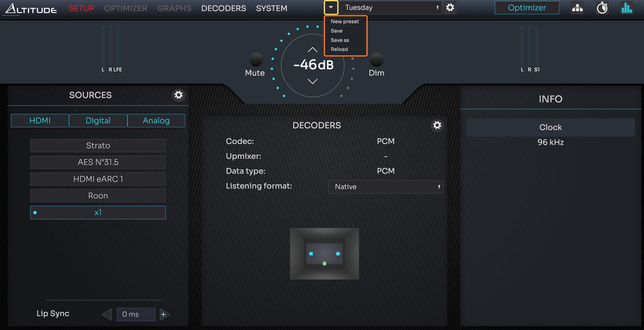Open the Sources settings gear
Viewport: 644px width, 330px height.
[x=178, y=95]
